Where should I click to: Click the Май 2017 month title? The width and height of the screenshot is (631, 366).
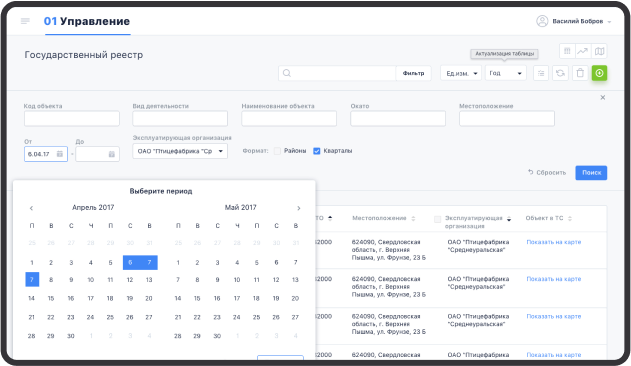tap(240, 207)
